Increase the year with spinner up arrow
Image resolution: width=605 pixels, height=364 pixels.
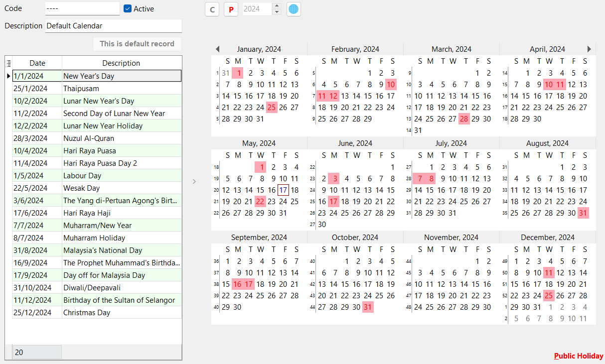277,6
